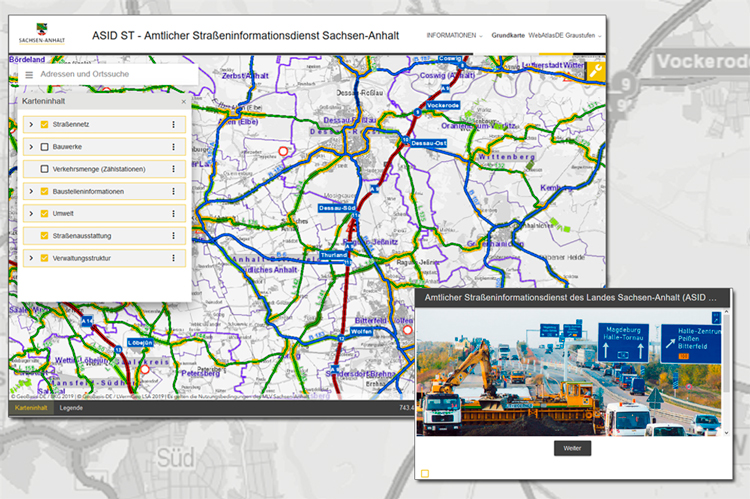750x499 pixels.
Task: Click the welcome dialog title bar
Action: [573, 298]
